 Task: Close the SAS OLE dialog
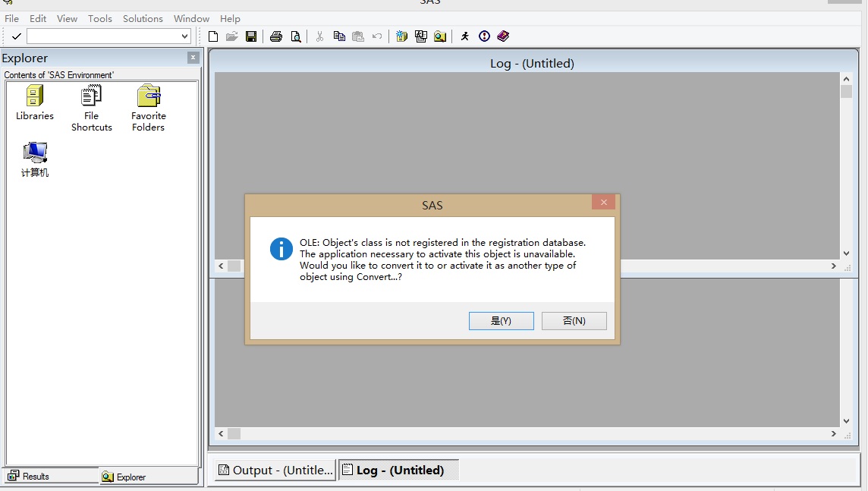603,202
